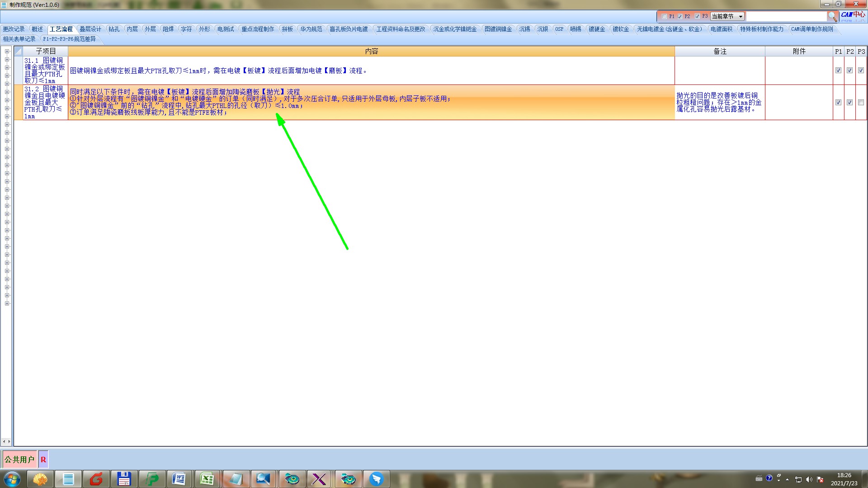Expand the first tree node in left panel

[7, 52]
